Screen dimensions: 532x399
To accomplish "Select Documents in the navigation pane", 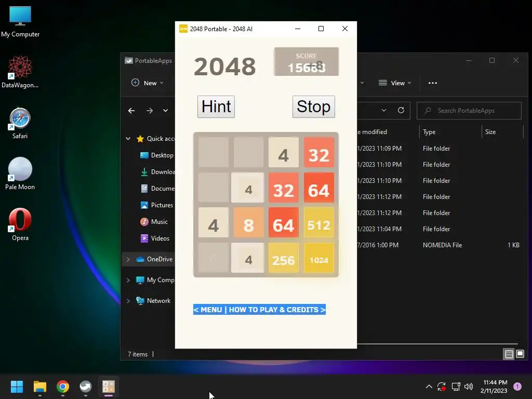I will pyautogui.click(x=158, y=188).
